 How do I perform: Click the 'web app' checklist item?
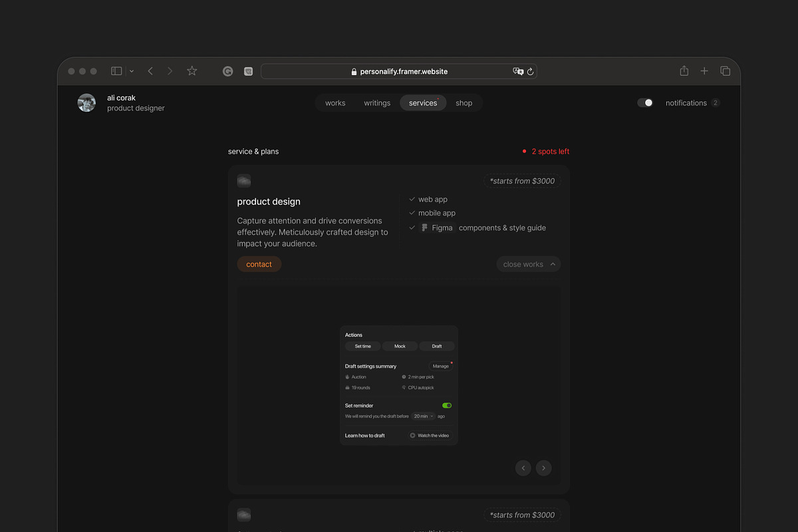(x=432, y=199)
